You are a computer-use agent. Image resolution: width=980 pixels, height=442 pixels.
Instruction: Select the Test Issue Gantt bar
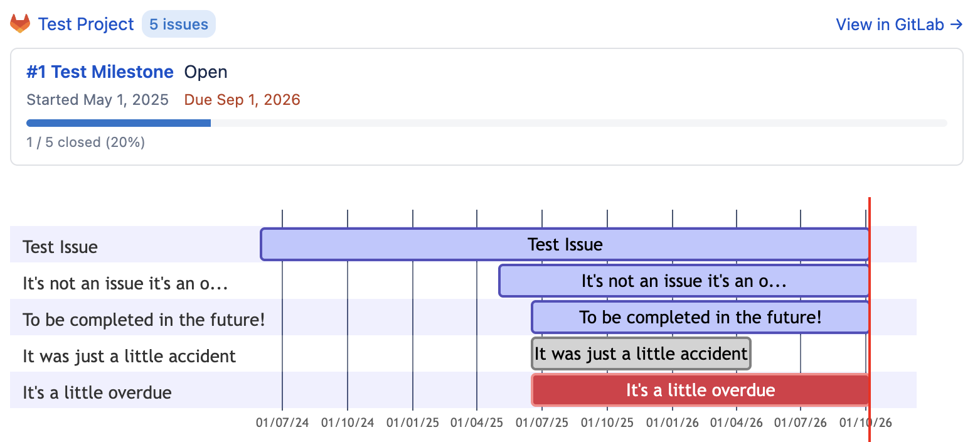coord(565,244)
